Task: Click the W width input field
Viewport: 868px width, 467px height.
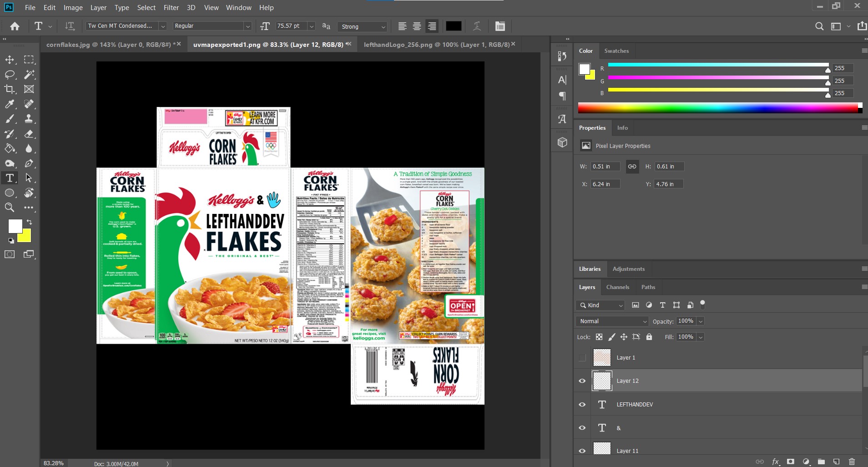Action: coord(606,167)
